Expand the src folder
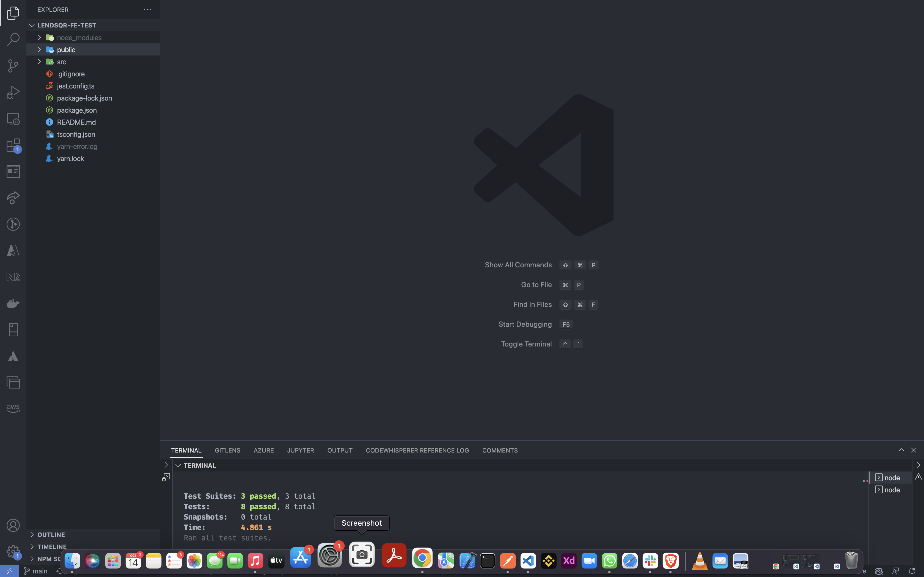The image size is (924, 577). coord(39,62)
